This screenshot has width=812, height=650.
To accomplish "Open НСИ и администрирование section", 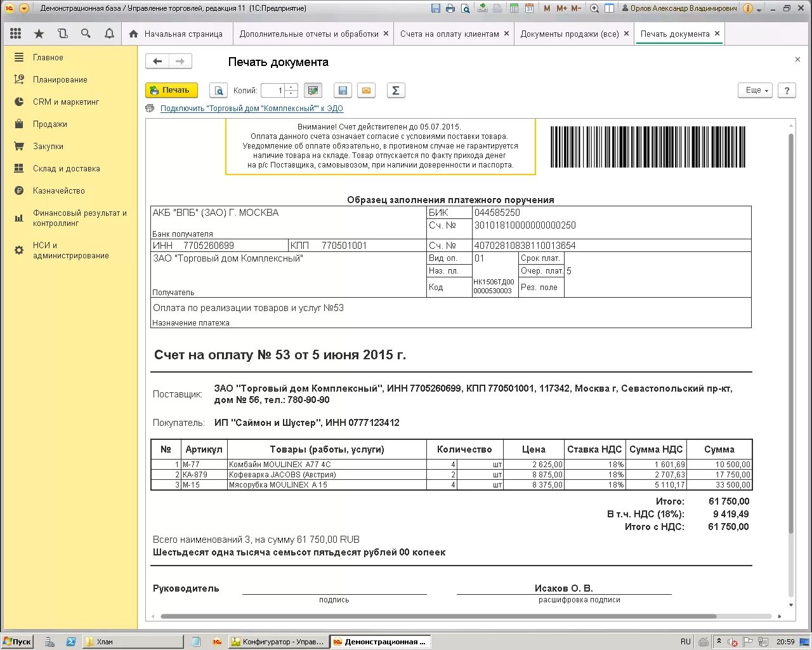I will click(x=70, y=250).
